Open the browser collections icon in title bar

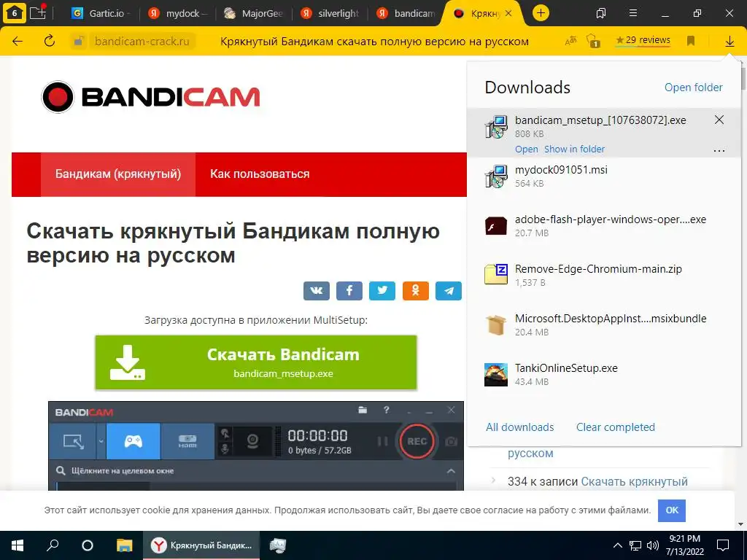tap(601, 13)
